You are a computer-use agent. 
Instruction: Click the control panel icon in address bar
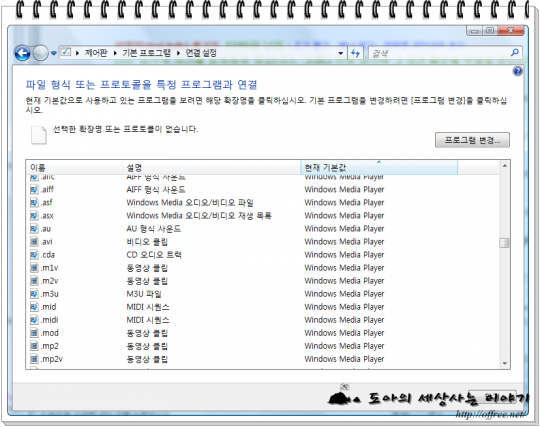tap(66, 53)
